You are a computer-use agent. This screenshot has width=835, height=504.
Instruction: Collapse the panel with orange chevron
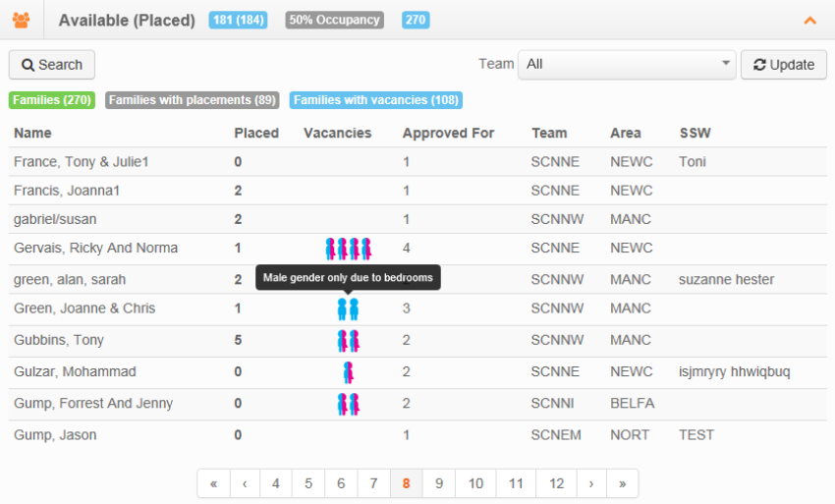tap(810, 21)
